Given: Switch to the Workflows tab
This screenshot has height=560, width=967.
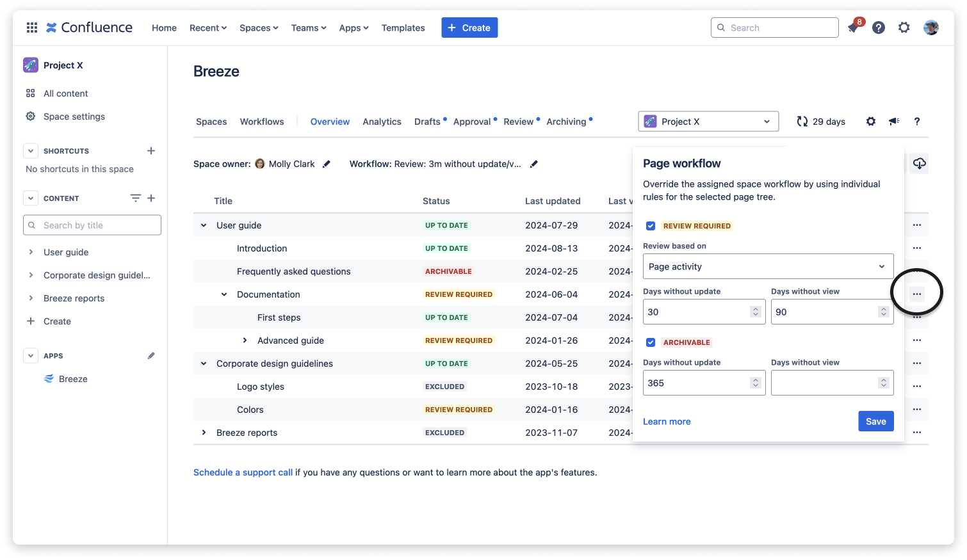Looking at the screenshot, I should click(x=262, y=122).
